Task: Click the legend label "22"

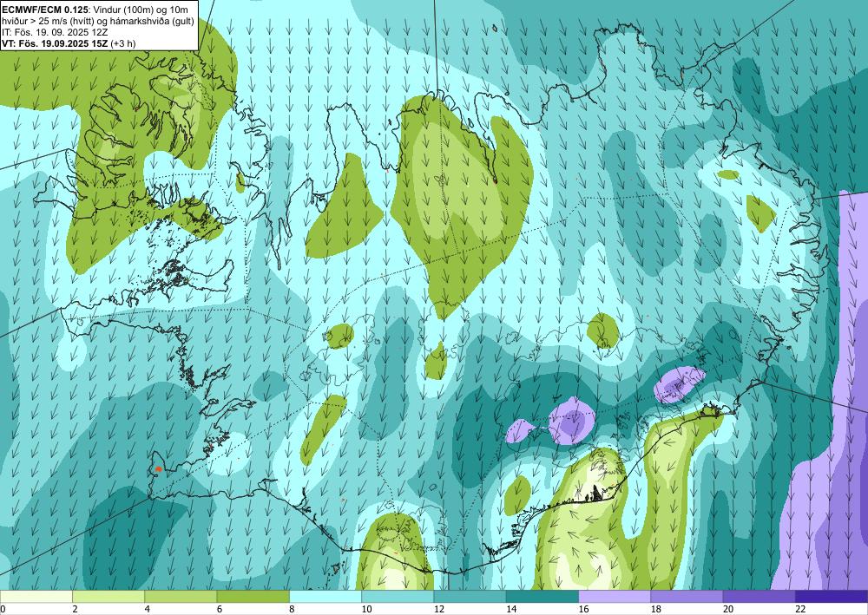Action: coord(800,610)
